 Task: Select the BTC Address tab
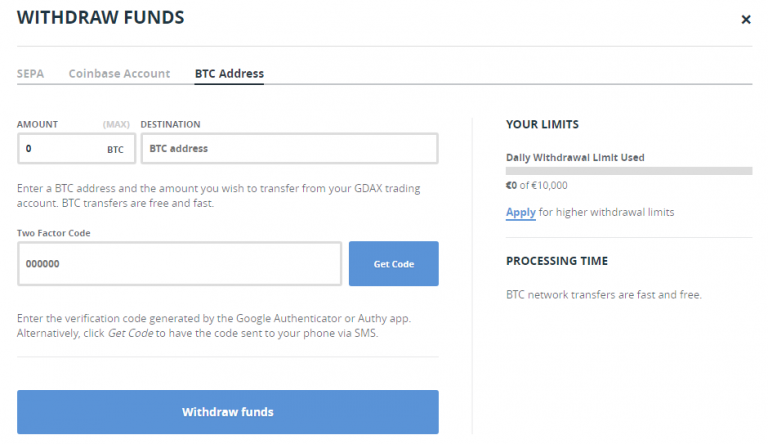tap(229, 73)
